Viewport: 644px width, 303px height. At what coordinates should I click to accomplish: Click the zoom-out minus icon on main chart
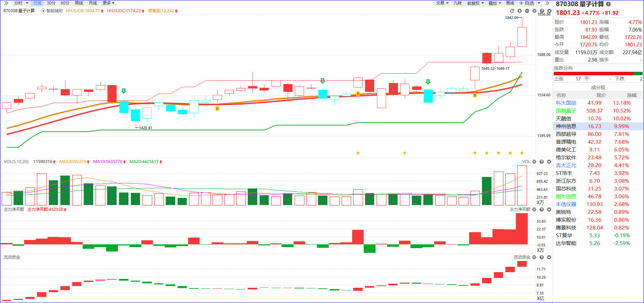pos(527,11)
